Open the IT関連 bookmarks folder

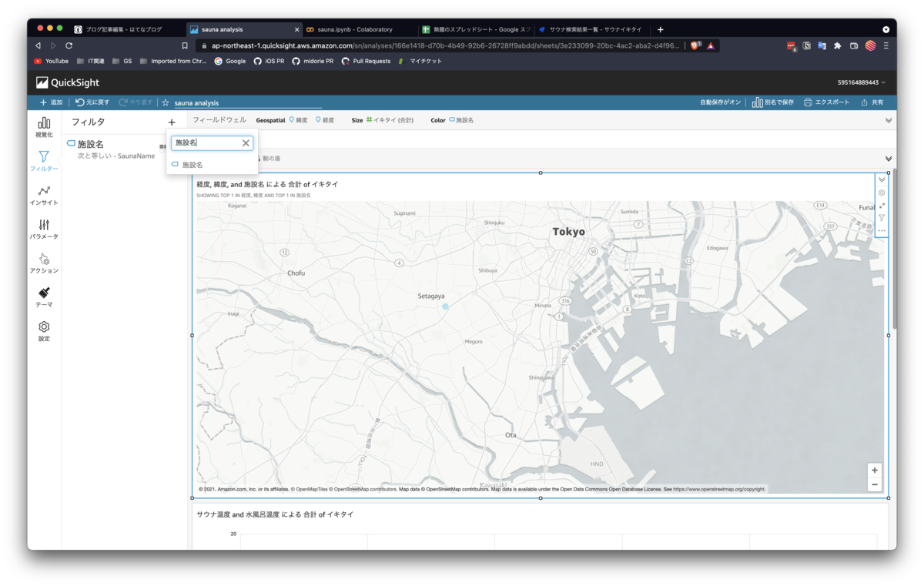(x=90, y=61)
